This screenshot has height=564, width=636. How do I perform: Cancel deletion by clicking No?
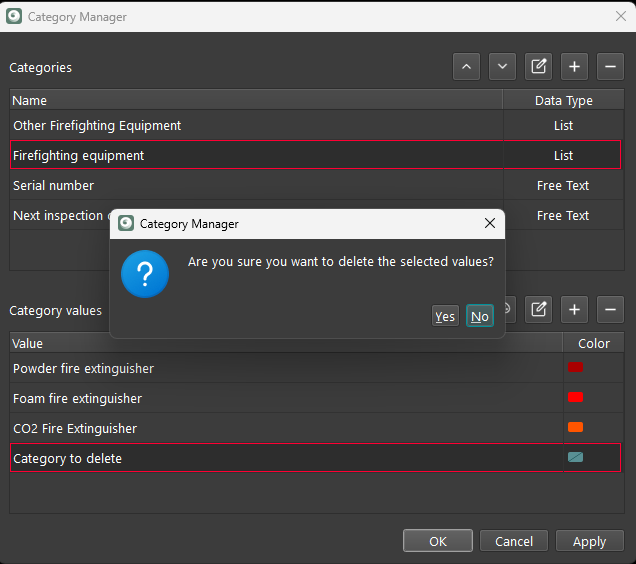480,316
